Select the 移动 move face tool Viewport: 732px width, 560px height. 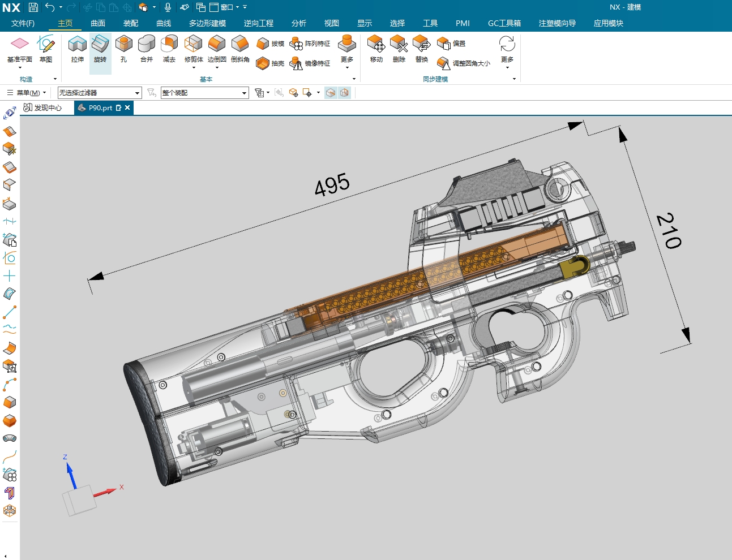pyautogui.click(x=376, y=49)
